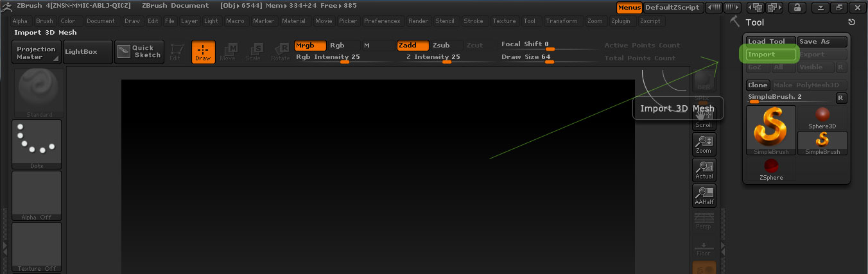The width and height of the screenshot is (868, 274).
Task: Click the Export button in Tool panel
Action: (822, 55)
